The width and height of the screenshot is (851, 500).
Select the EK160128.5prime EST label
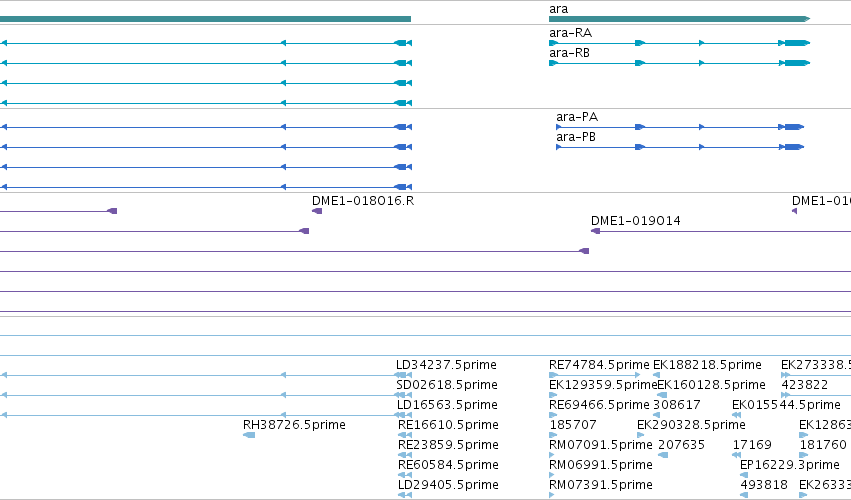click(712, 385)
